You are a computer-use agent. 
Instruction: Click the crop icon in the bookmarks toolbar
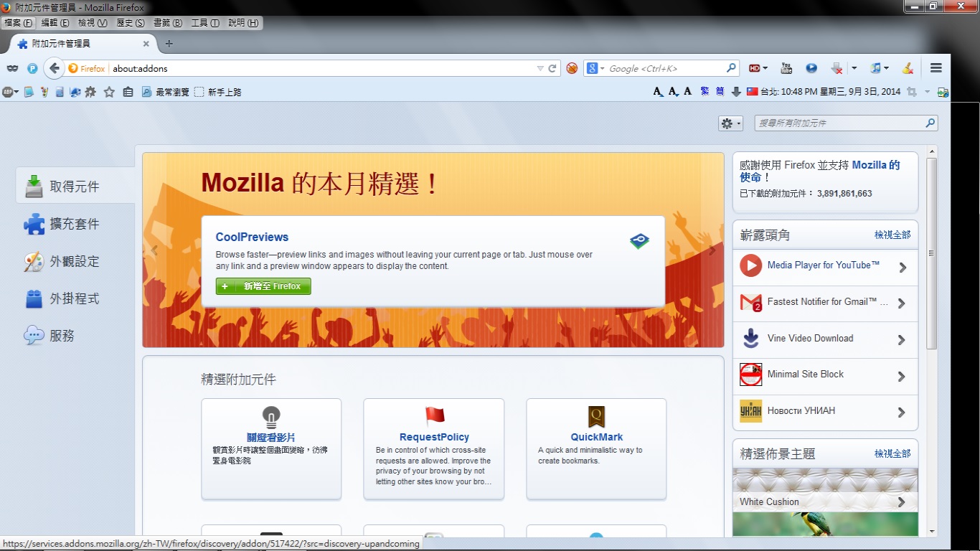[911, 92]
